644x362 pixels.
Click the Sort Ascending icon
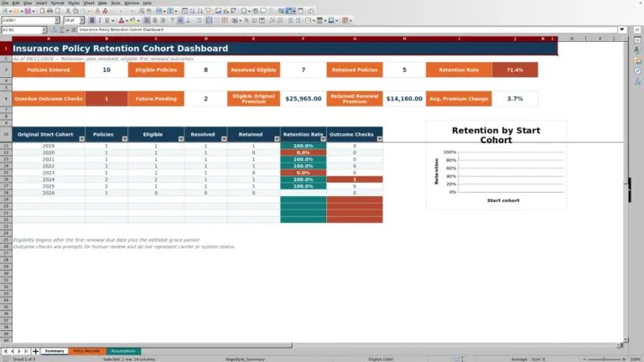pyautogui.click(x=192, y=11)
